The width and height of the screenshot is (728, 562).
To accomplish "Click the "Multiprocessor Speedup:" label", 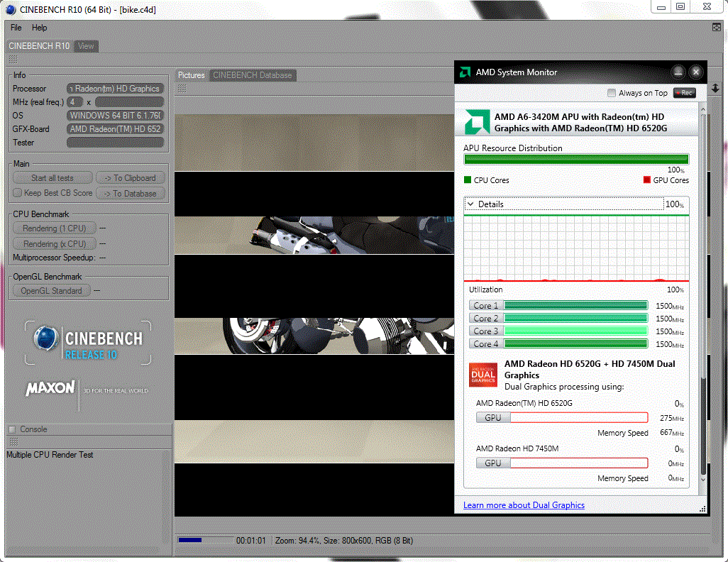I will coord(54,258).
